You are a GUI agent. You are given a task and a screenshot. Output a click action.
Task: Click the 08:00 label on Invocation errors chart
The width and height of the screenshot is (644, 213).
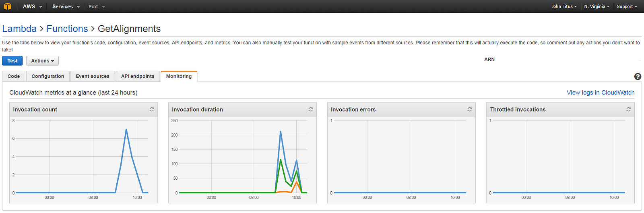(x=411, y=197)
